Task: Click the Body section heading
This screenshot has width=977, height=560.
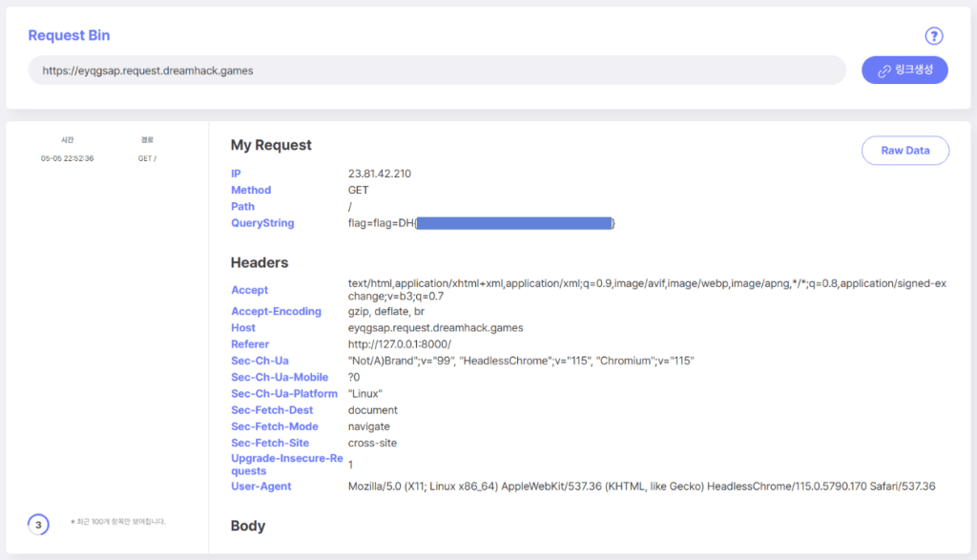Action: tap(248, 526)
